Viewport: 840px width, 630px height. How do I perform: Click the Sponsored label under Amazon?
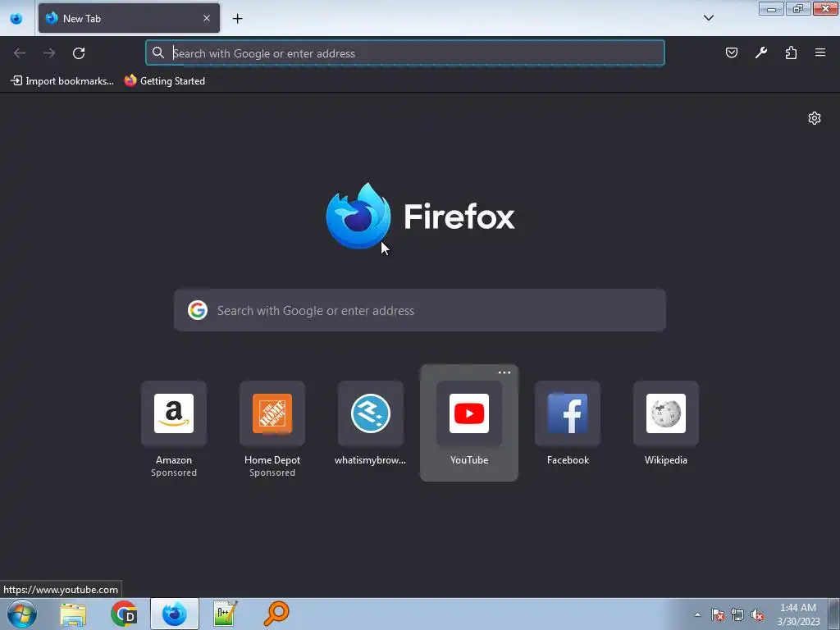click(x=174, y=472)
